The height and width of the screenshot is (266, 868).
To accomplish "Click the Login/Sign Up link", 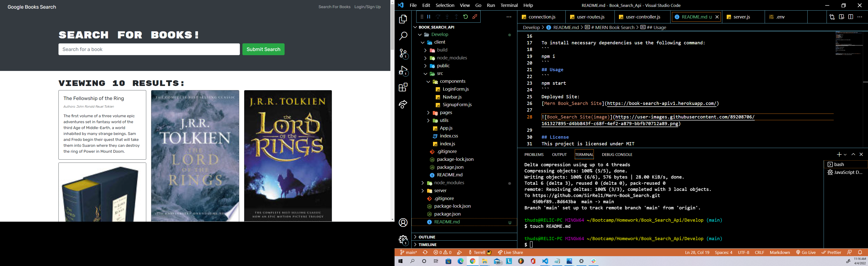I will pos(367,7).
